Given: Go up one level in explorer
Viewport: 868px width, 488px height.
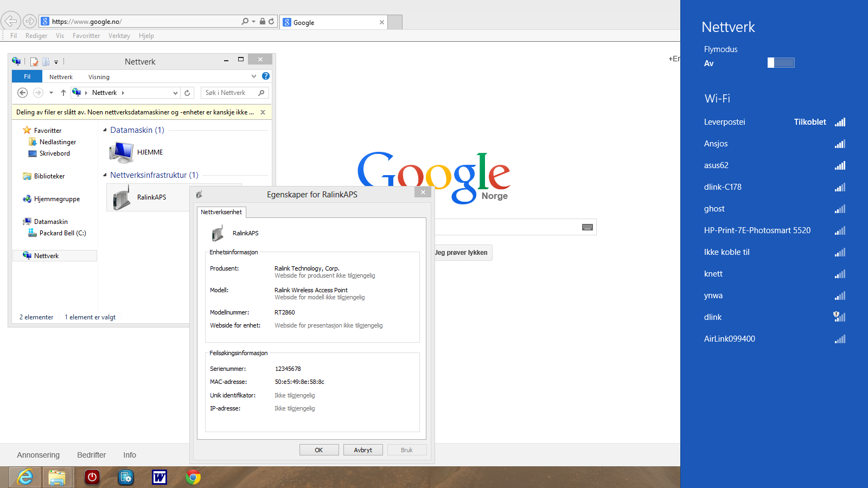Looking at the screenshot, I should click(x=63, y=93).
